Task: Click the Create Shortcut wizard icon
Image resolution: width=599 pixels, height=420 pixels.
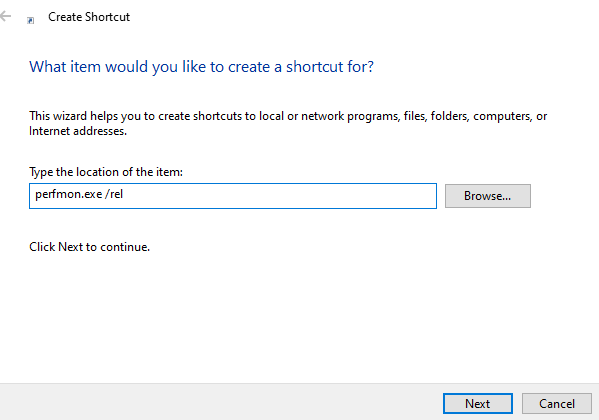Action: click(x=31, y=20)
